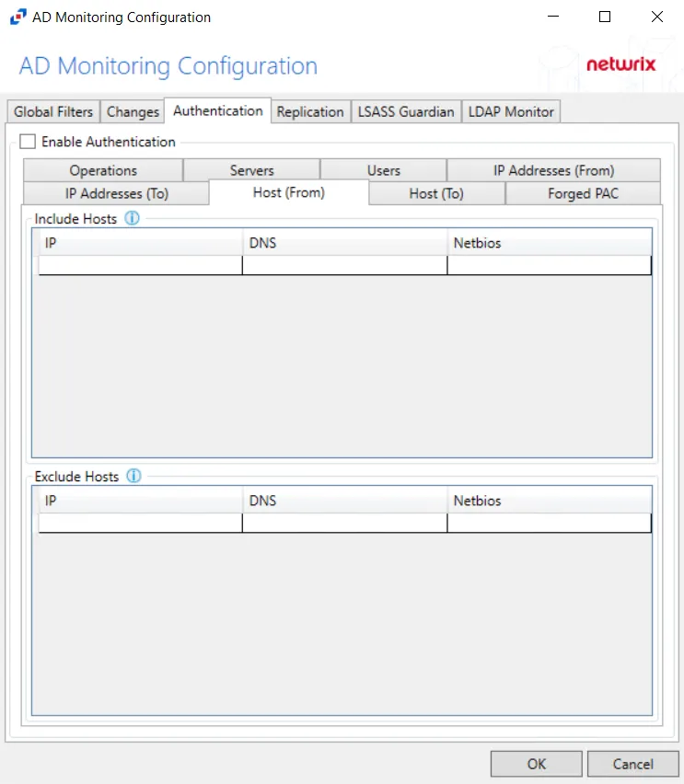Switch to the LDAP Monitor tab
Image resolution: width=684 pixels, height=784 pixels.
511,111
